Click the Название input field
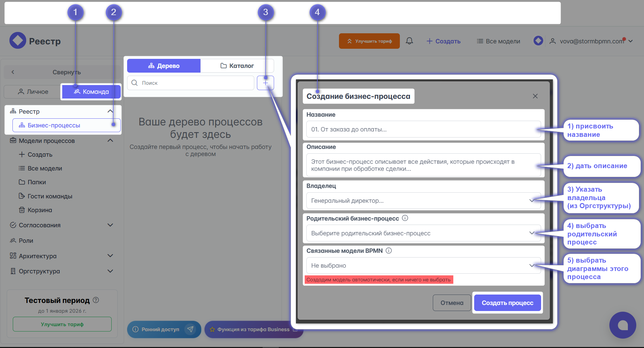Viewport: 644px width, 348px height. click(423, 129)
